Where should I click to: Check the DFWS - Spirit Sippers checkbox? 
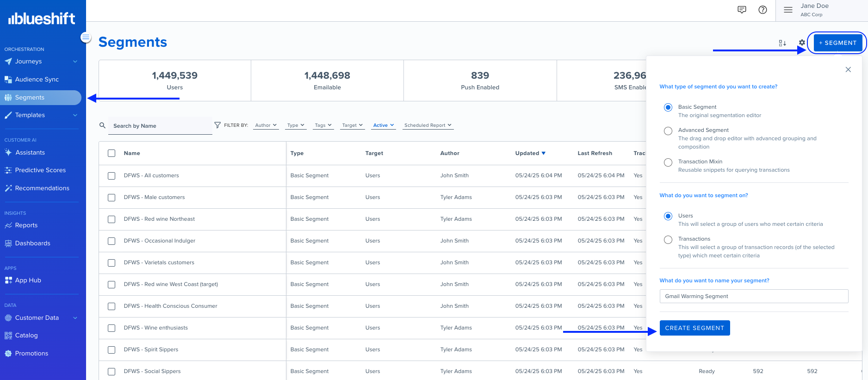coord(112,350)
